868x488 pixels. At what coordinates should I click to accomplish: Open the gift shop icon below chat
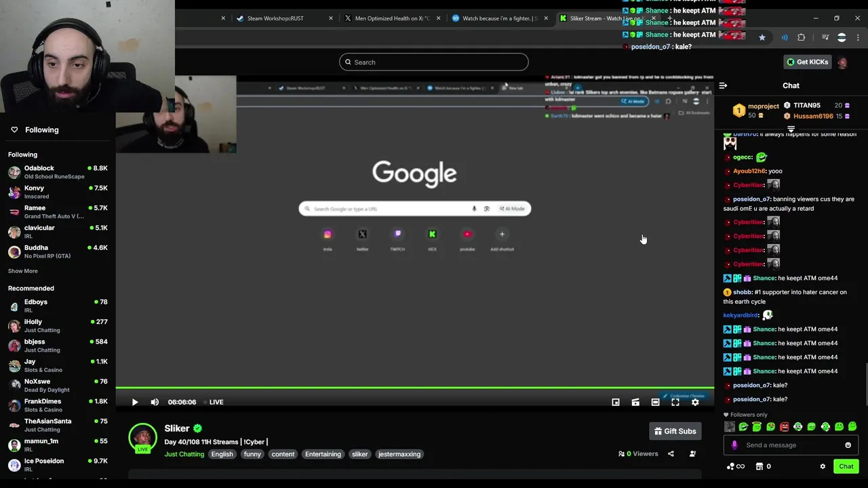click(x=759, y=466)
